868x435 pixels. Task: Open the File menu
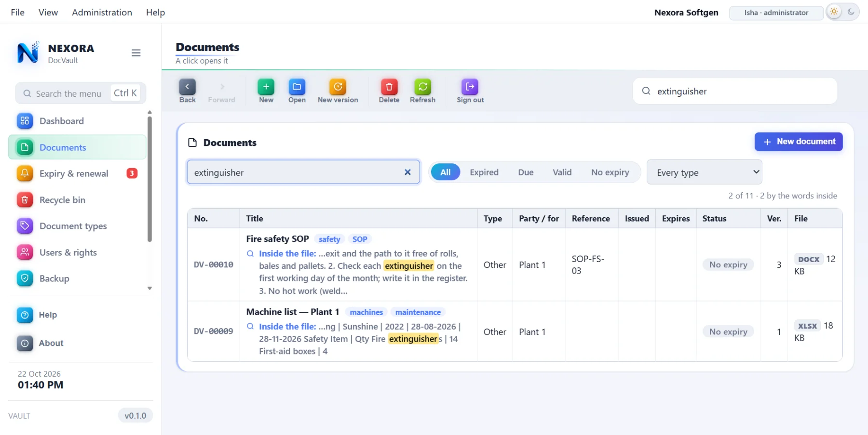pyautogui.click(x=17, y=12)
